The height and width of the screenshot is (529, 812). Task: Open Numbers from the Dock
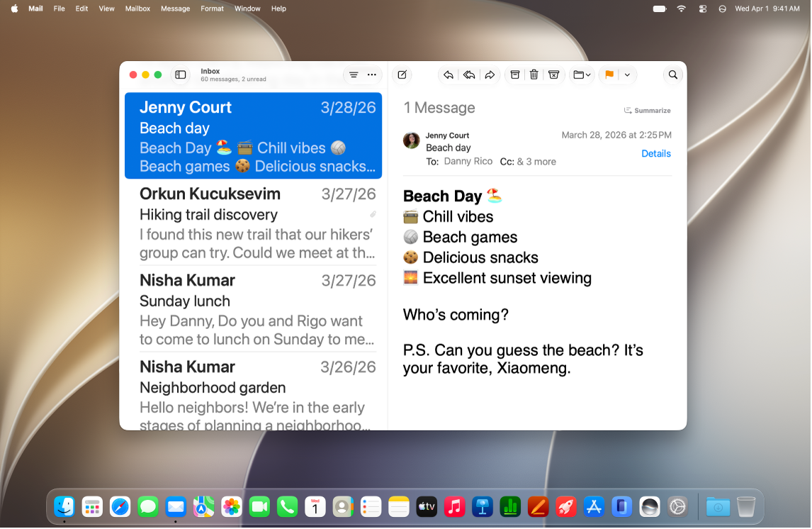pos(510,507)
